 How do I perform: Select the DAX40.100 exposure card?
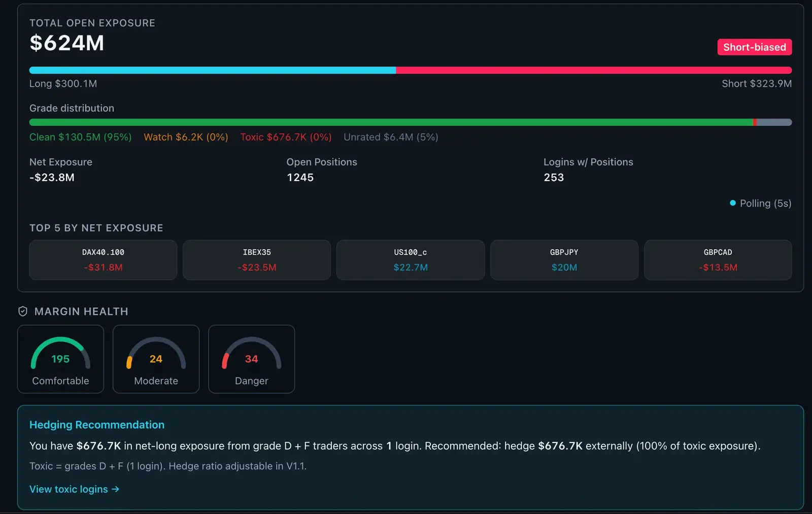click(x=103, y=260)
